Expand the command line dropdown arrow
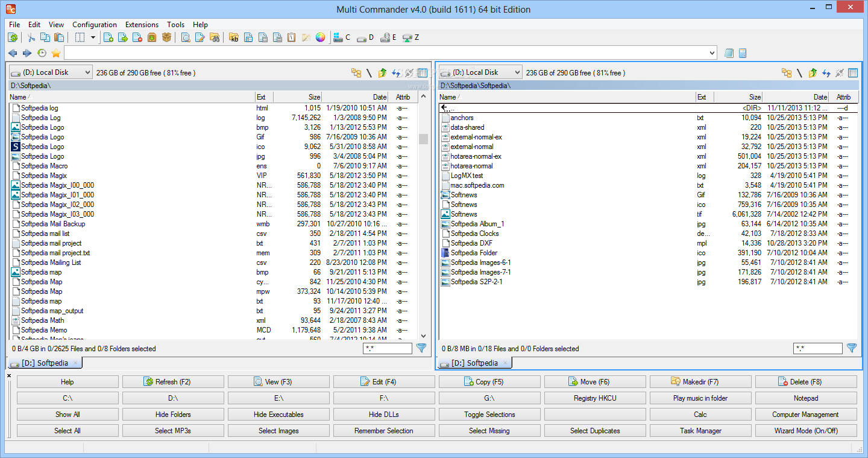 (x=712, y=53)
